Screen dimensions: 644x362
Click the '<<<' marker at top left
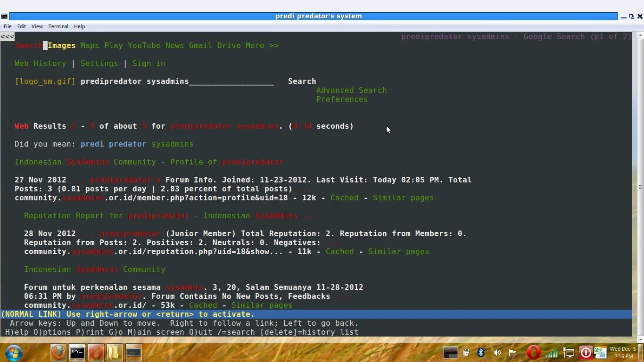coord(8,37)
